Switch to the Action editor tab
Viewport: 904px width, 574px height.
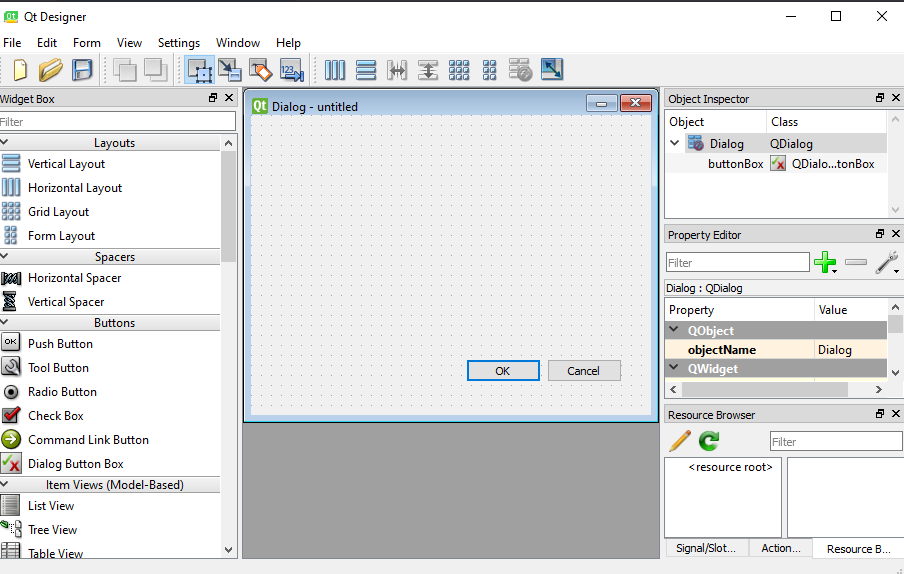point(781,548)
